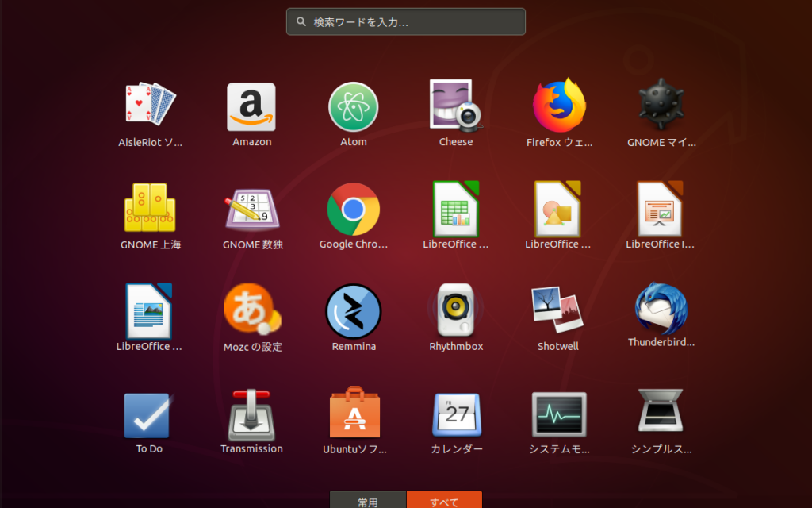
Task: Click the 検索ワードを入力 search field
Action: tap(406, 22)
